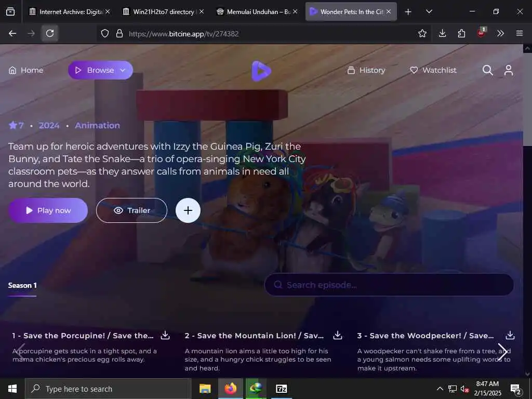
Task: Click the Search episode input field
Action: coord(389,285)
